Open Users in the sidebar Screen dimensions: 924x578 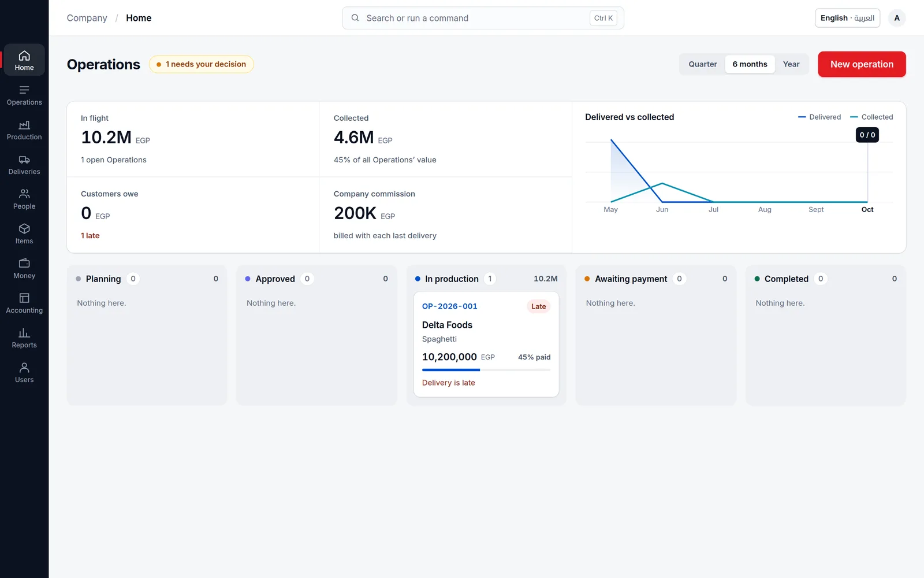click(24, 373)
